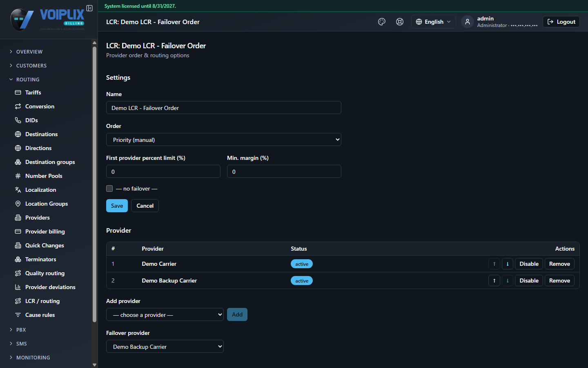Viewport: 588px width, 368px height.
Task: Collapse the sidebar panel icon
Action: point(89,8)
